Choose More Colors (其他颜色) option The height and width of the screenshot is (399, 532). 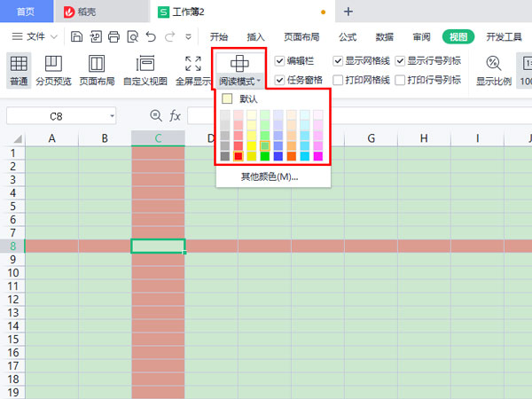click(270, 176)
